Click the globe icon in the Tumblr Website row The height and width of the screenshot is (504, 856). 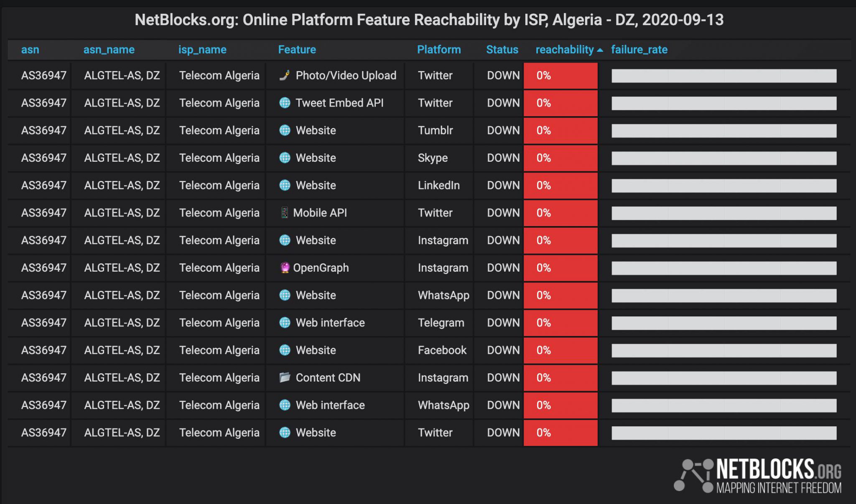click(285, 130)
